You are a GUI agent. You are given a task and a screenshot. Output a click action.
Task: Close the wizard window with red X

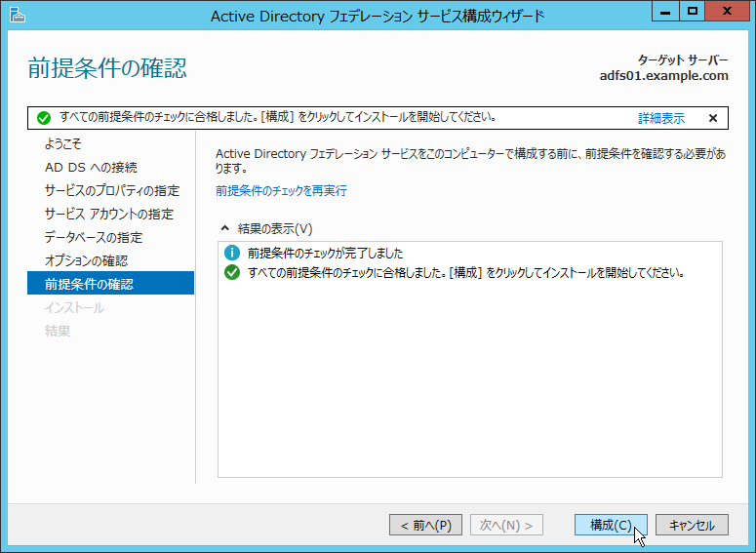click(727, 11)
